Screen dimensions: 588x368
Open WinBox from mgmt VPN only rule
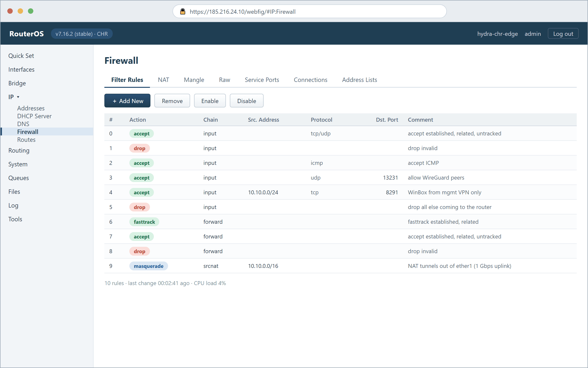click(340, 192)
